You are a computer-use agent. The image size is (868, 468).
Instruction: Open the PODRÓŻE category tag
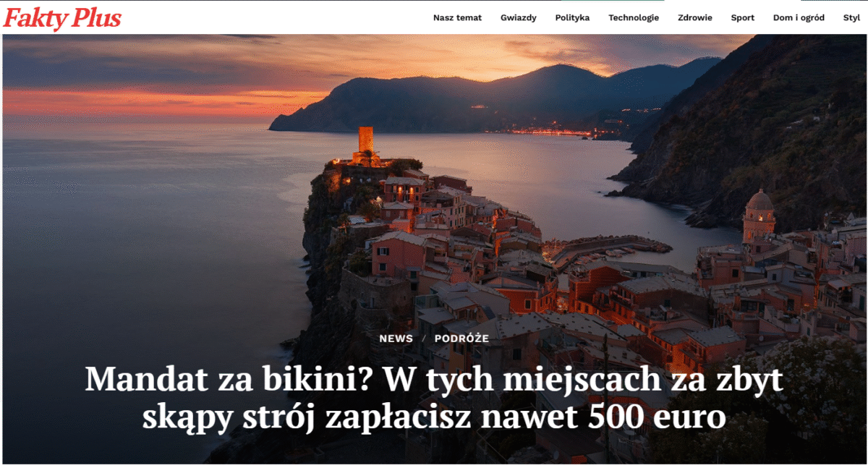pyautogui.click(x=461, y=339)
